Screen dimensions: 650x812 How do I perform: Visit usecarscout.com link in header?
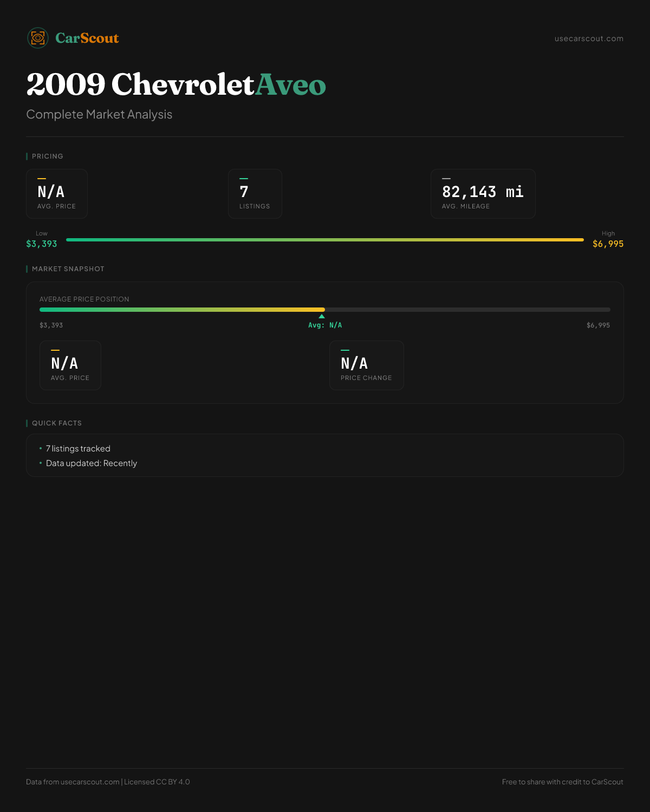click(x=589, y=38)
